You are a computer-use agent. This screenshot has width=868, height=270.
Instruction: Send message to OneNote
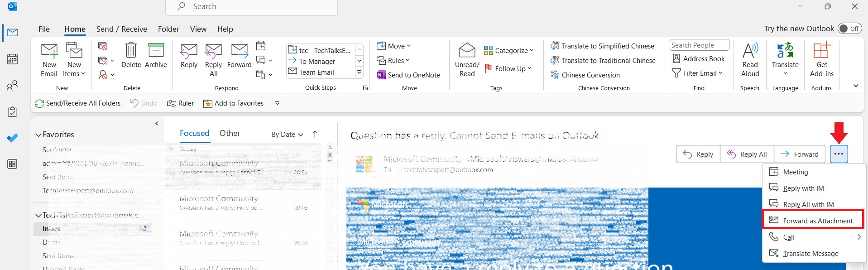click(408, 75)
